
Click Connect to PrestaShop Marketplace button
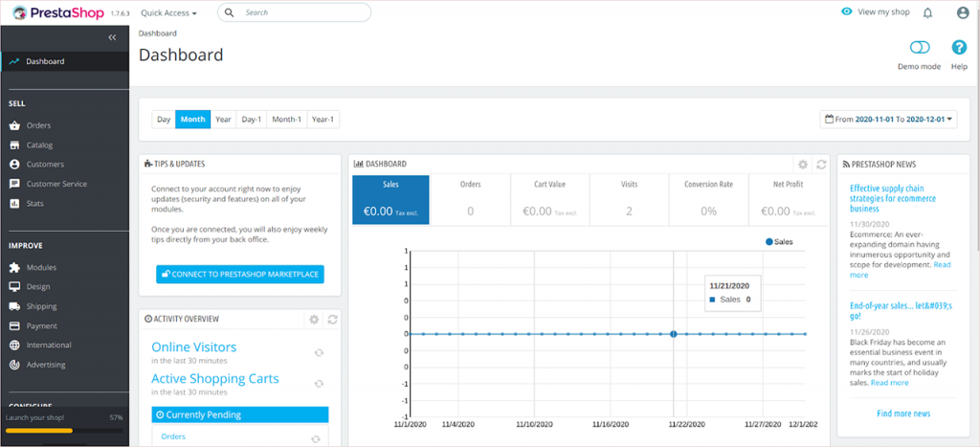click(x=240, y=274)
